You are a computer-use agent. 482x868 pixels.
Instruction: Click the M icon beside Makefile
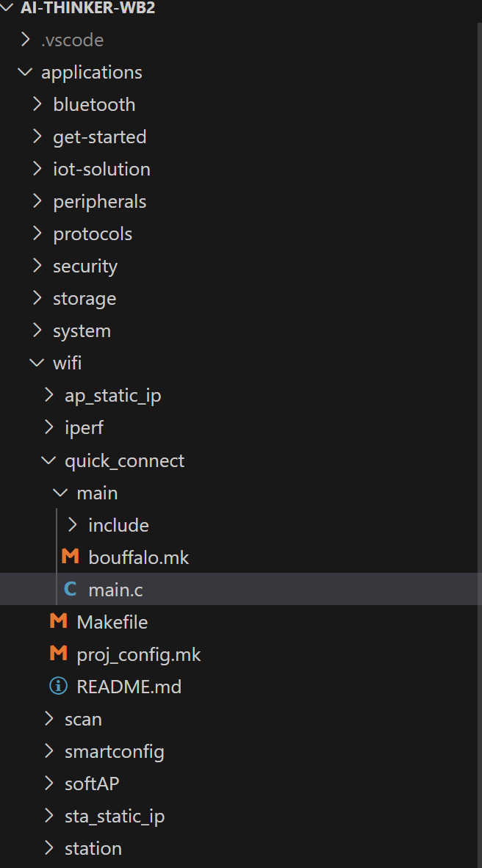(x=59, y=621)
